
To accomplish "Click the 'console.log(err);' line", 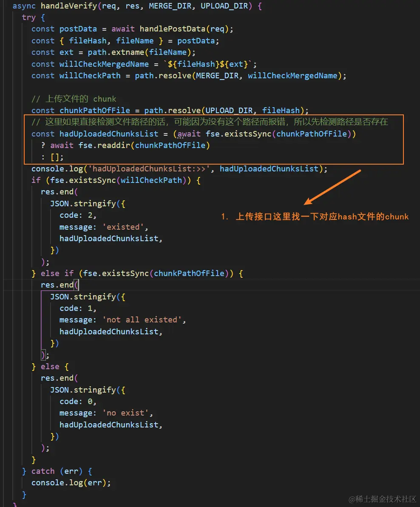I will (71, 483).
